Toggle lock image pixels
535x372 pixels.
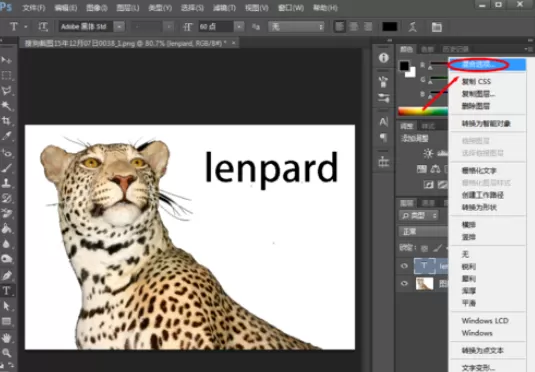(437, 248)
